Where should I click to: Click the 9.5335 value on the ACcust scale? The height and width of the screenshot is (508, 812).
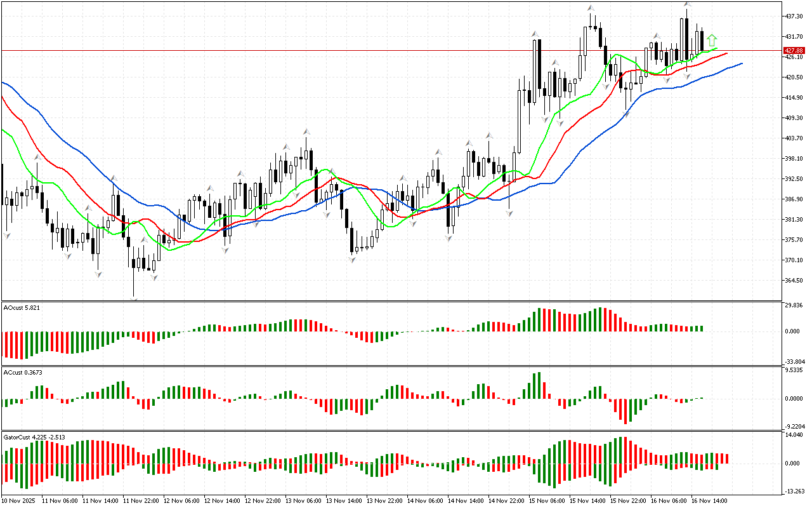(x=794, y=369)
